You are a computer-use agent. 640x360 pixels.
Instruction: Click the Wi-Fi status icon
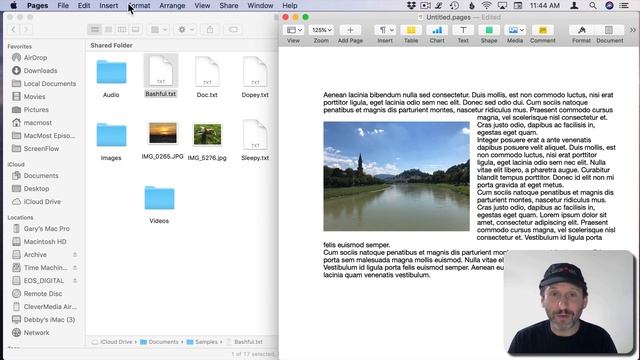pos(486,5)
